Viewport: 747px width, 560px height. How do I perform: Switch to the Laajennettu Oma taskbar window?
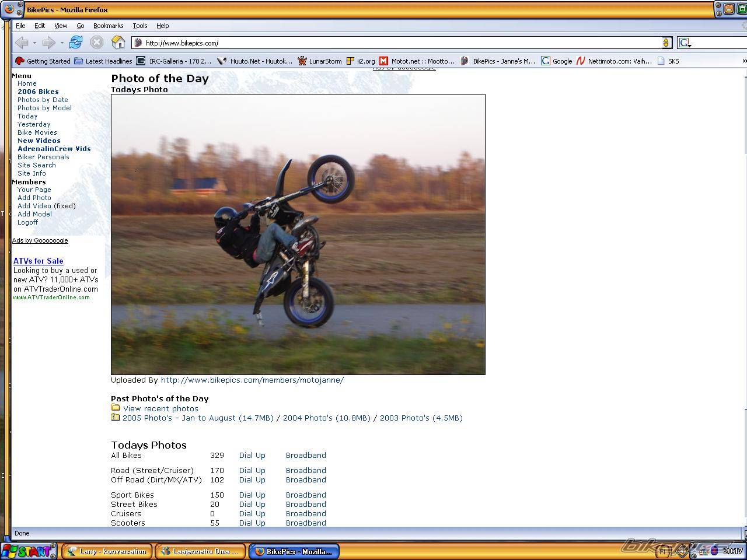pyautogui.click(x=200, y=551)
